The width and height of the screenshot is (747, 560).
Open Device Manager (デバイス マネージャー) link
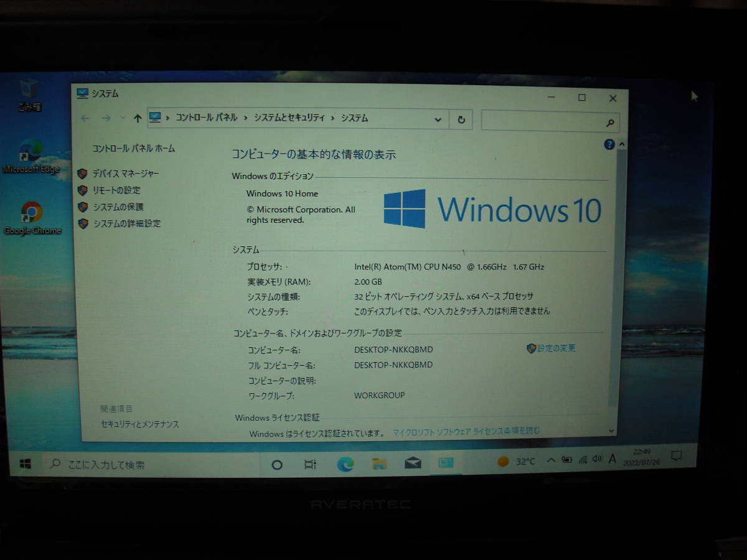[125, 174]
